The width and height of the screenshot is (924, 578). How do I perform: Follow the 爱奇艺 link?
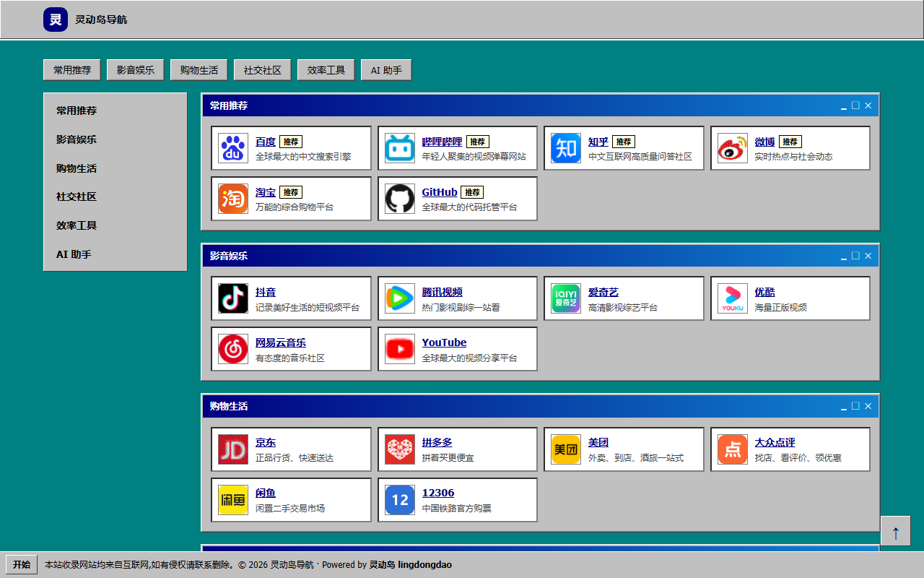click(x=603, y=292)
